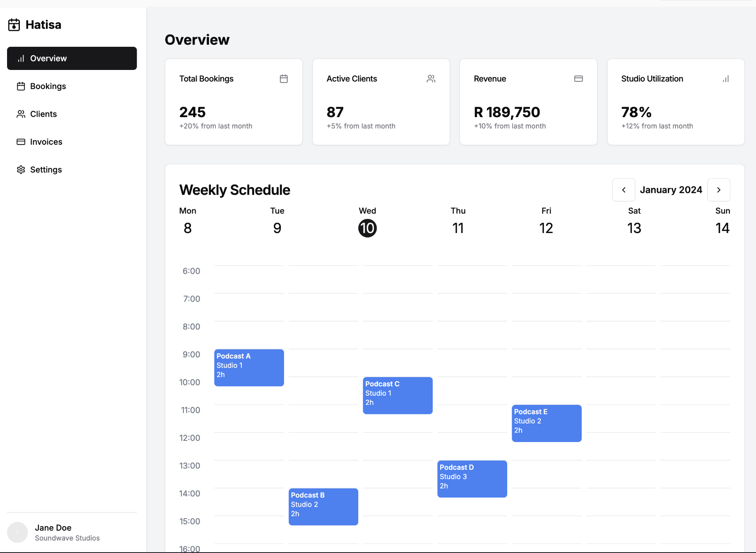The height and width of the screenshot is (553, 756).
Task: Select Thursday 11 in weekly schedule
Action: click(x=458, y=222)
